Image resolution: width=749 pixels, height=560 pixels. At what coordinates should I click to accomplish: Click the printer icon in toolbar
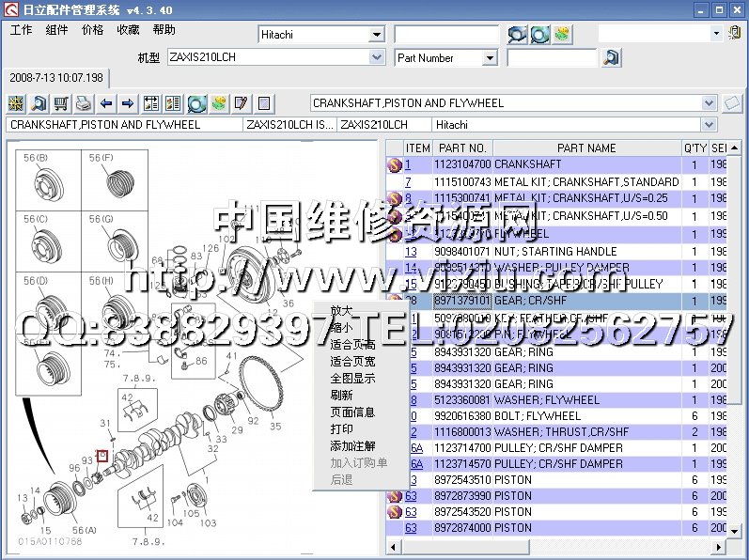pyautogui.click(x=83, y=103)
